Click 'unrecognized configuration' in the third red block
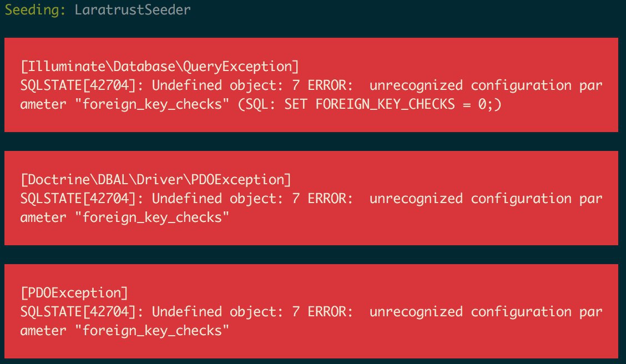 pyautogui.click(x=470, y=312)
